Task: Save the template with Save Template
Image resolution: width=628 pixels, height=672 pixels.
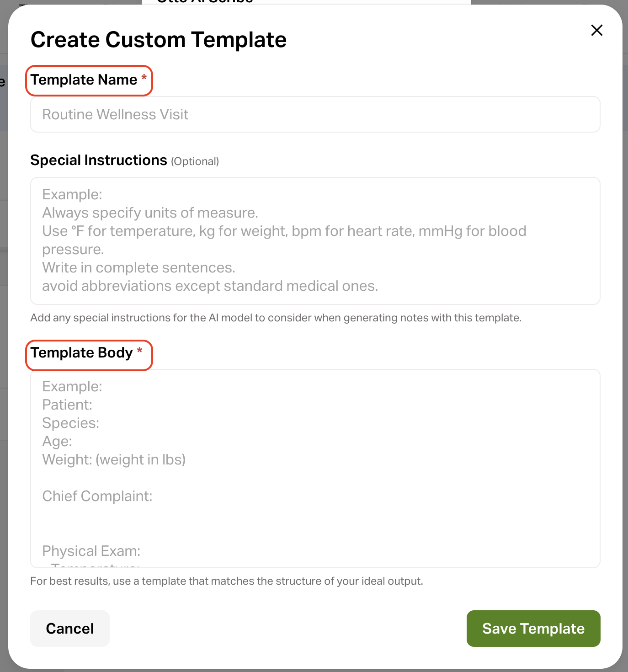Action: (533, 629)
